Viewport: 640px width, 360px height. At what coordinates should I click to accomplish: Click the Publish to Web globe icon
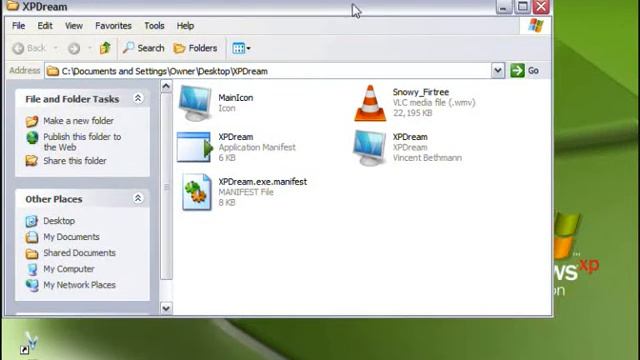(x=32, y=138)
